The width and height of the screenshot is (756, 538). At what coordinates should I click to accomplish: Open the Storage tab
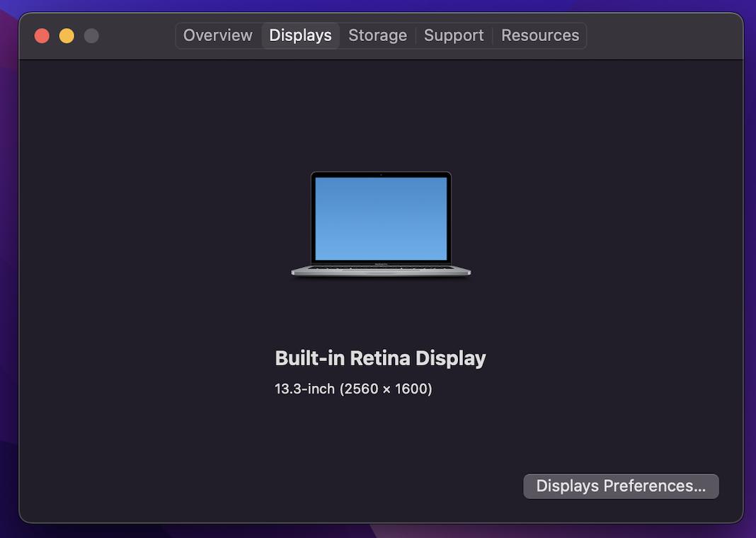[x=377, y=35]
